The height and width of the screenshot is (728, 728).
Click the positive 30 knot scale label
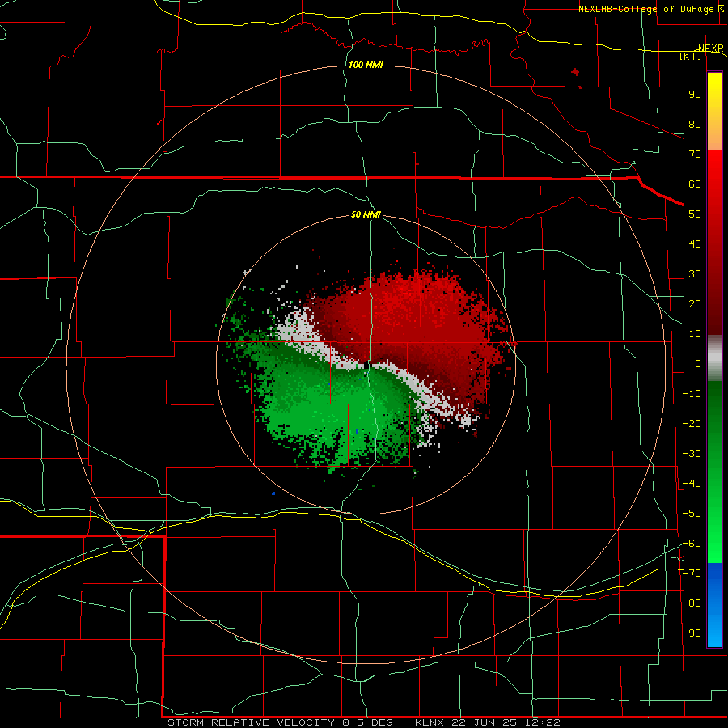coord(695,274)
